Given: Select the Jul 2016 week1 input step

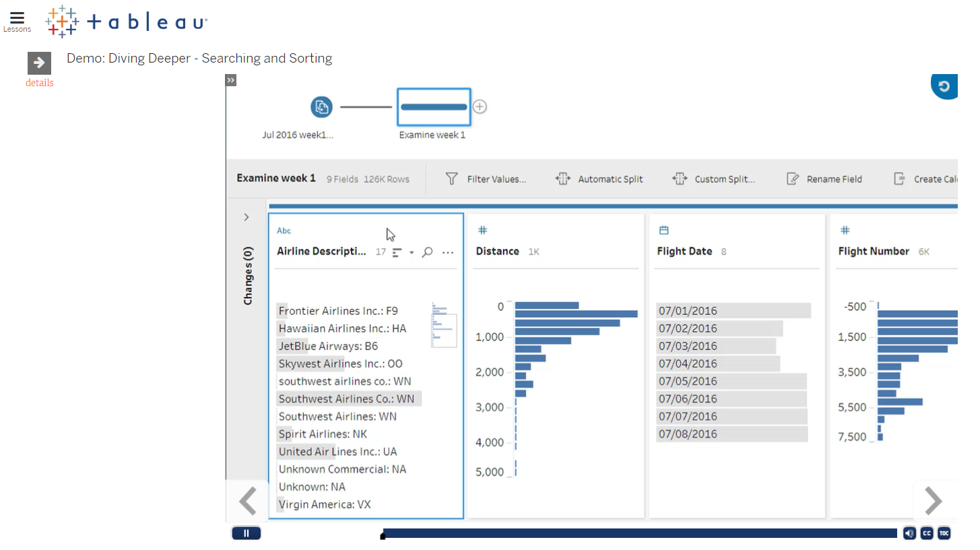Looking at the screenshot, I should (321, 106).
